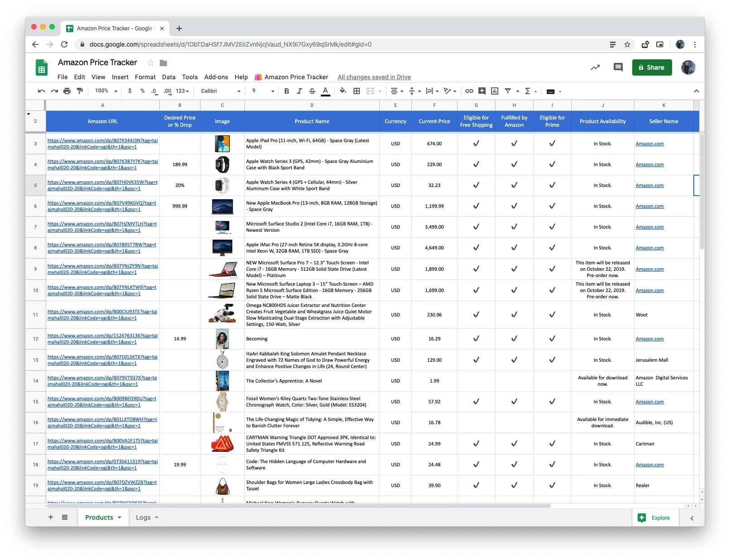Expand the Products sheet tab menu arrow
Screen dimensions: 730x560
(119, 517)
